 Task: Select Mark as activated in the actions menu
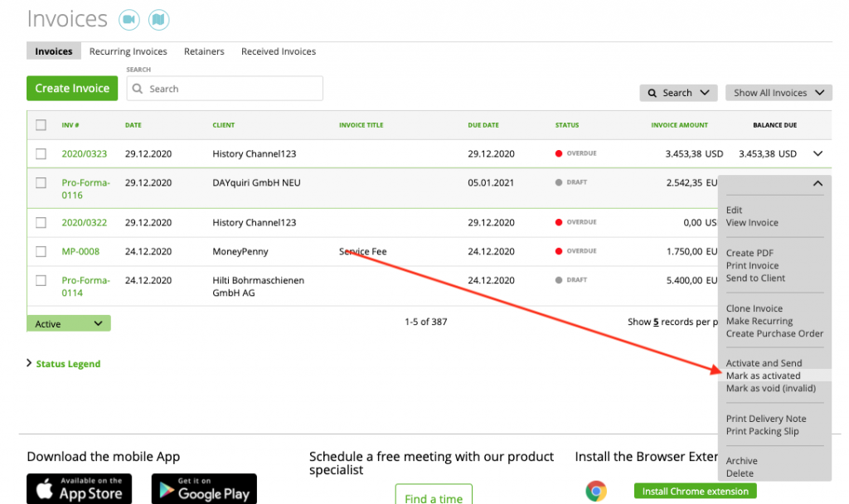pos(763,375)
